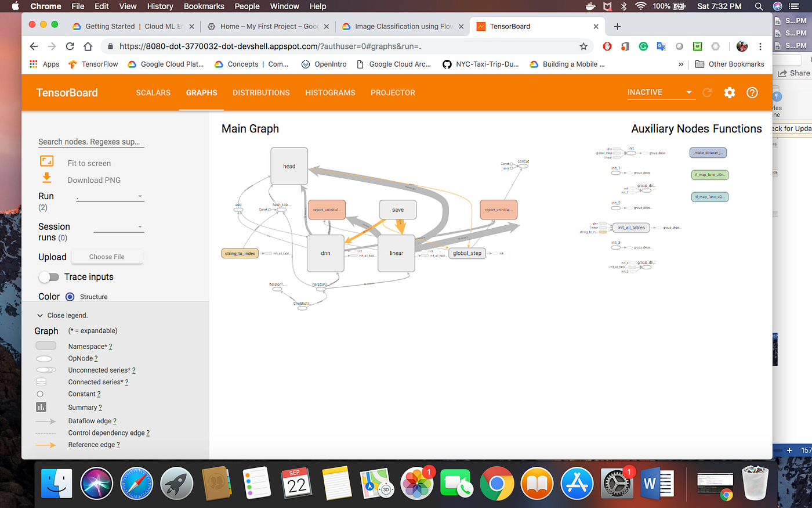Click the Fit to screen icon

click(46, 163)
